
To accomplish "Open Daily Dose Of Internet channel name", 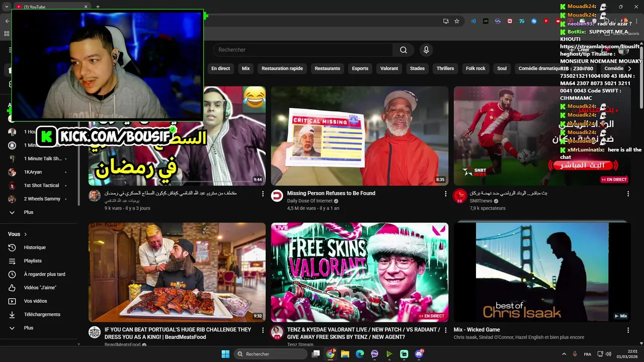I will [x=309, y=201].
